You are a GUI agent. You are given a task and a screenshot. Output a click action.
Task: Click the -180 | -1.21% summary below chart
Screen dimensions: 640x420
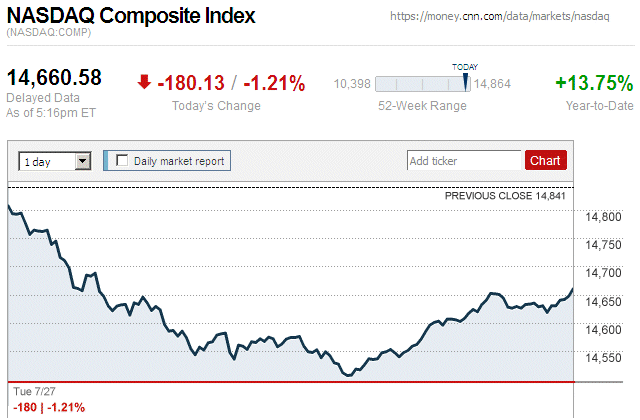pos(48,407)
